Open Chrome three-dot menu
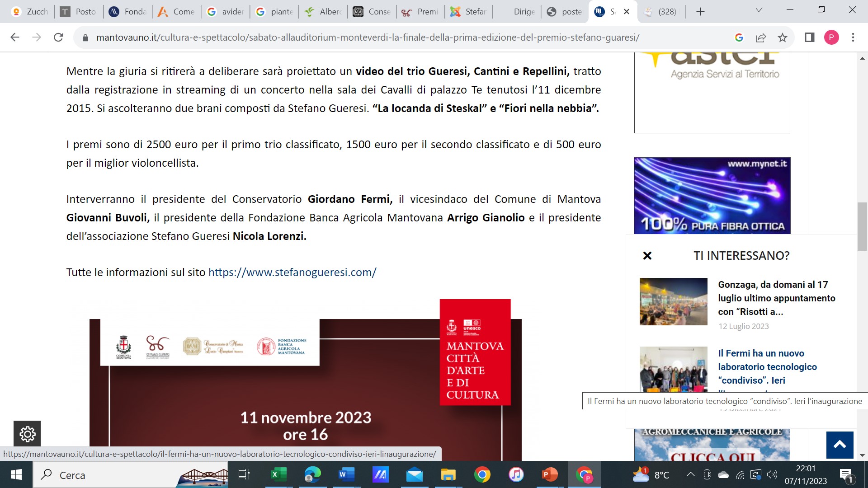868x488 pixels. pos(853,38)
